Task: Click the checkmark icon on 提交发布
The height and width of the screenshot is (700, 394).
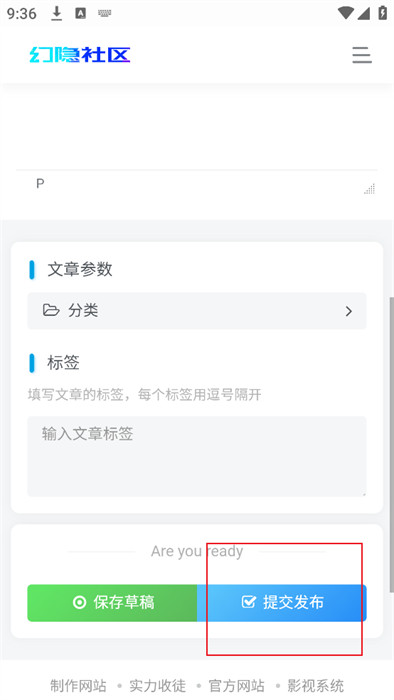Action: click(248, 602)
